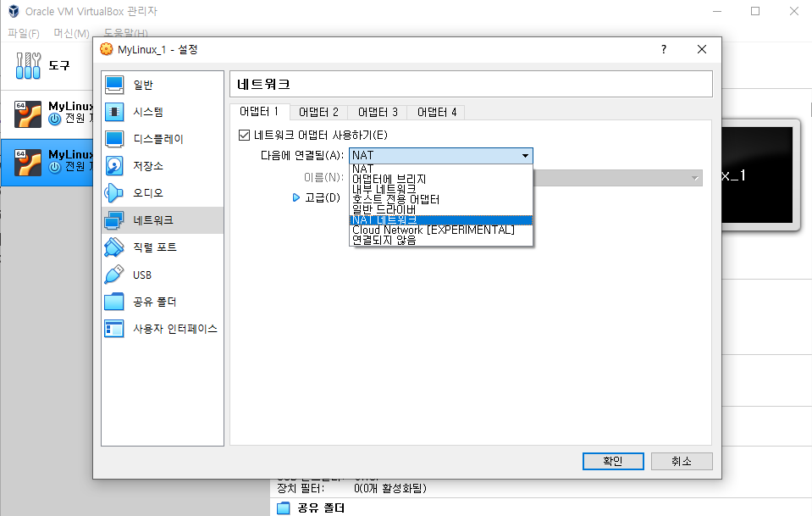Select 어댑터에 브리지 in the dropdown list
The height and width of the screenshot is (516, 812).
point(389,179)
